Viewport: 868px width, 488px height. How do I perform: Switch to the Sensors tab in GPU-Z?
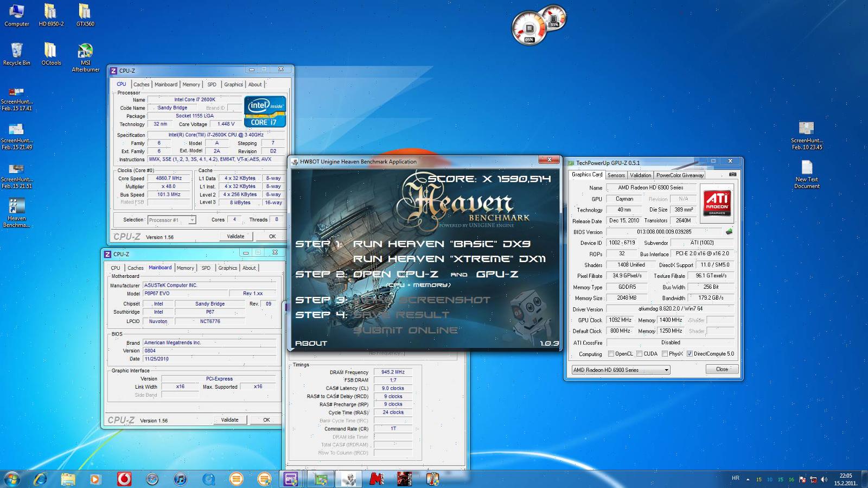(x=616, y=175)
